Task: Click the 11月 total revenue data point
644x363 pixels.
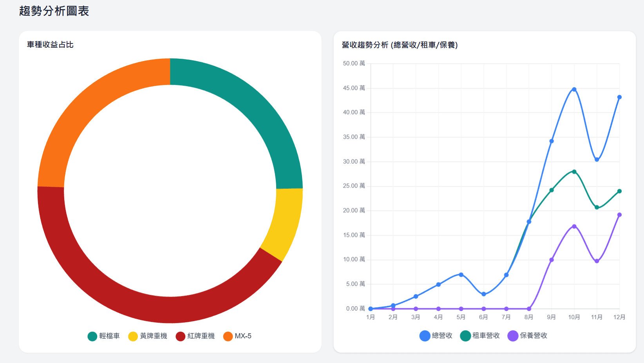Action: click(597, 159)
